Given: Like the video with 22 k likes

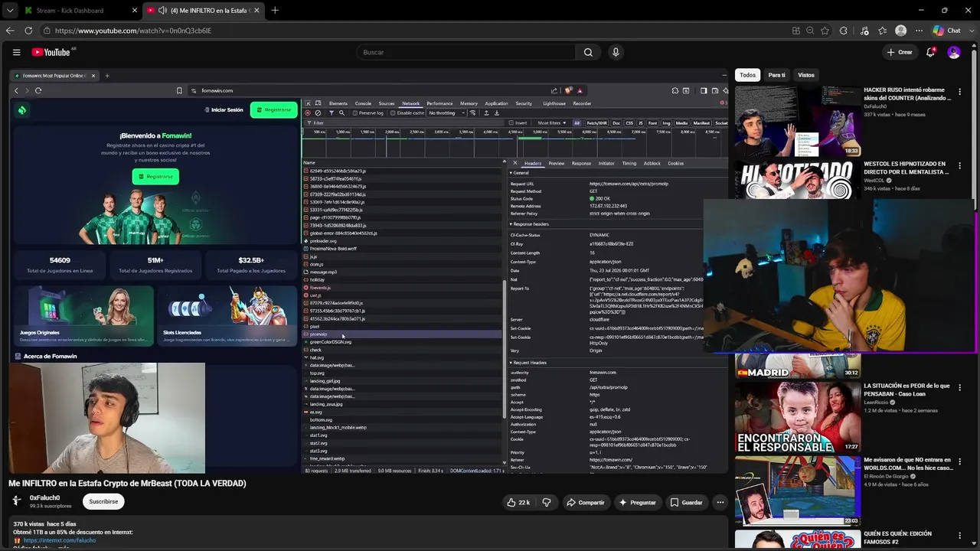Looking at the screenshot, I should [x=519, y=502].
